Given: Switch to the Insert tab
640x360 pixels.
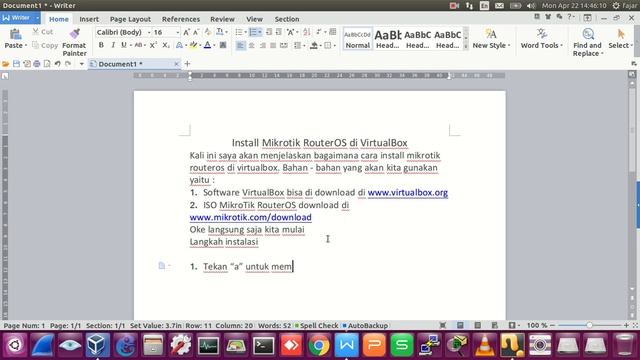Looking at the screenshot, I should coord(89,19).
